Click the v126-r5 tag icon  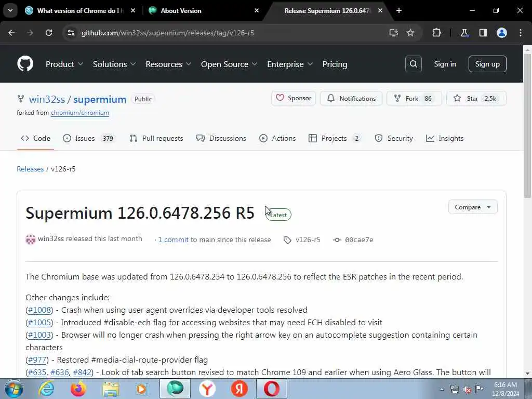pos(287,240)
